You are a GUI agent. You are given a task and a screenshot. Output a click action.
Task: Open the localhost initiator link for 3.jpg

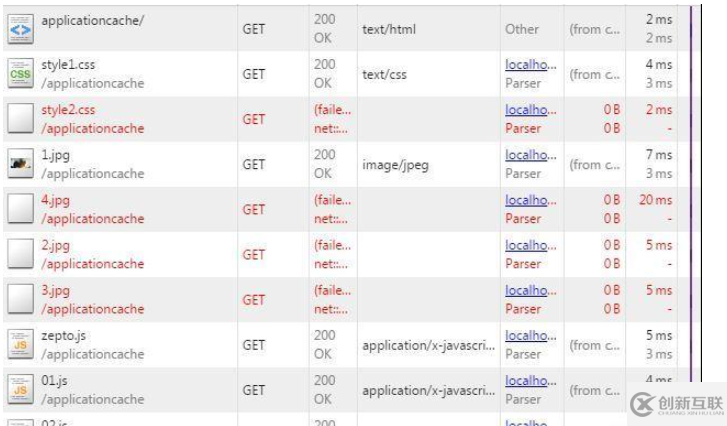[x=530, y=291]
